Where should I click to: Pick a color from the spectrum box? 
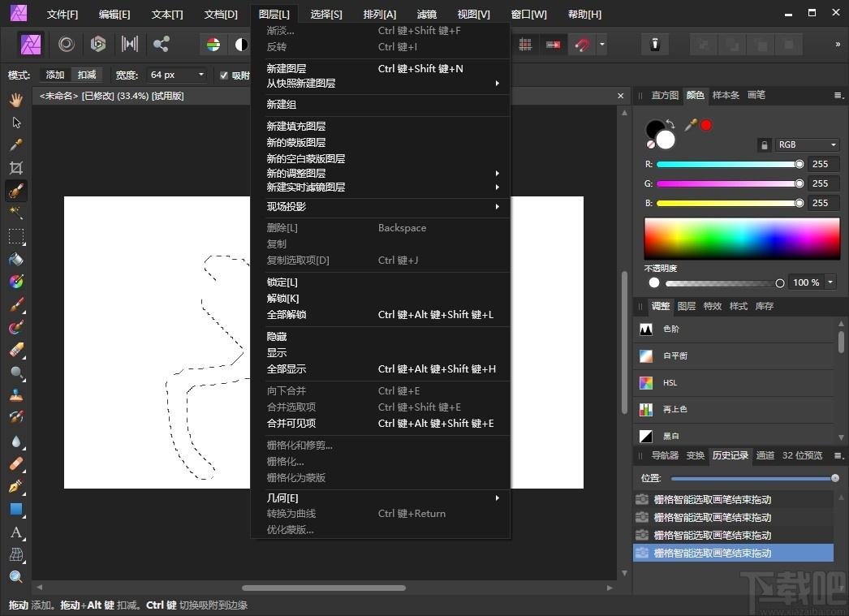tap(742, 239)
